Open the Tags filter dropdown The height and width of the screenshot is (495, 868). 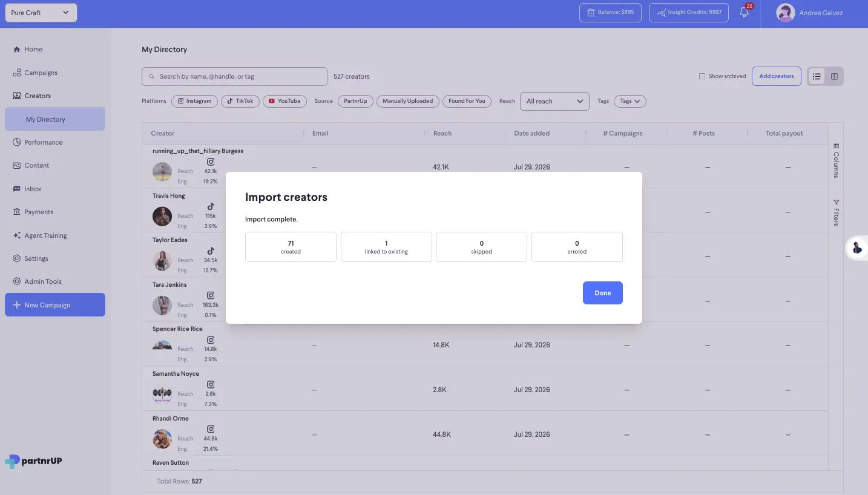(x=630, y=101)
